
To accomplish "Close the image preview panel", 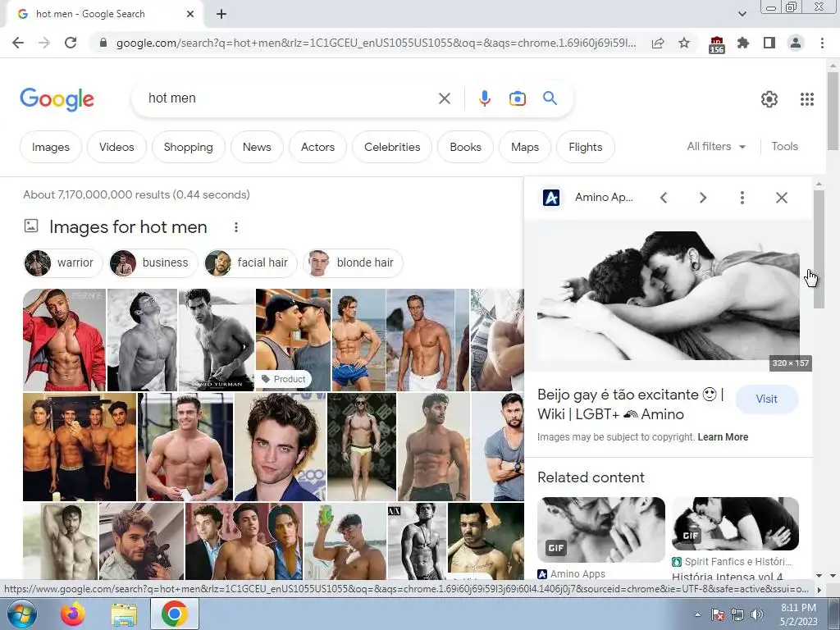I will pyautogui.click(x=782, y=198).
